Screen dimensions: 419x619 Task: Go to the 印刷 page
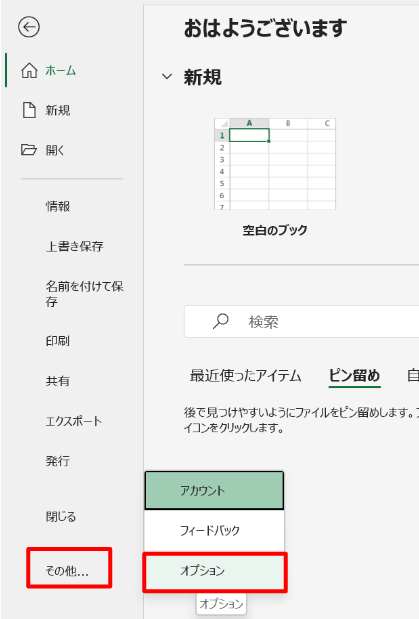pos(58,341)
